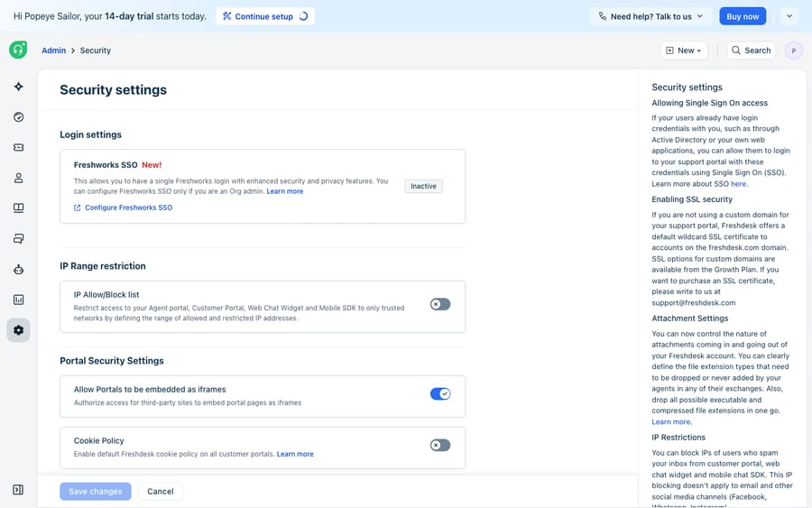This screenshot has height=508, width=812.
Task: Click the Search magnifier icon
Action: pyautogui.click(x=736, y=51)
